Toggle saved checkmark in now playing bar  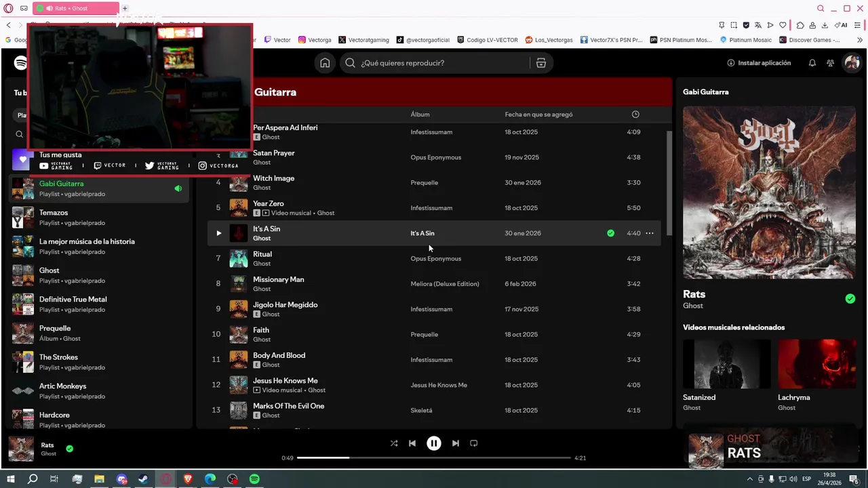pos(69,449)
